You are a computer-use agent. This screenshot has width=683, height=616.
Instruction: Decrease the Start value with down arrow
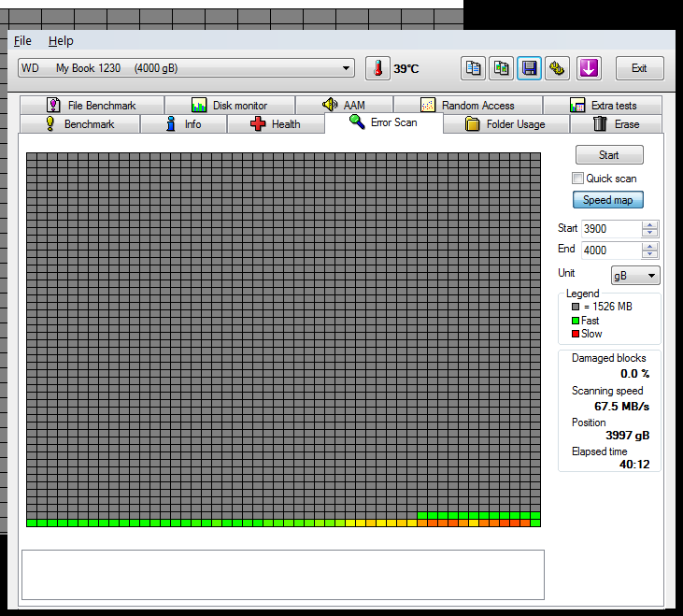(x=649, y=233)
